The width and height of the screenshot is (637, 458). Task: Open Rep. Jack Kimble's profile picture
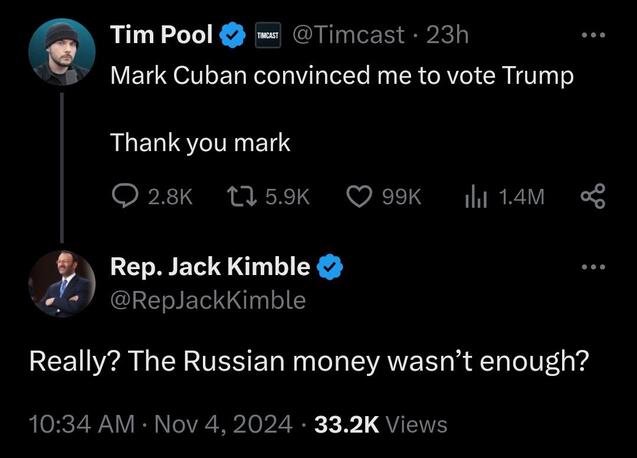(x=61, y=283)
